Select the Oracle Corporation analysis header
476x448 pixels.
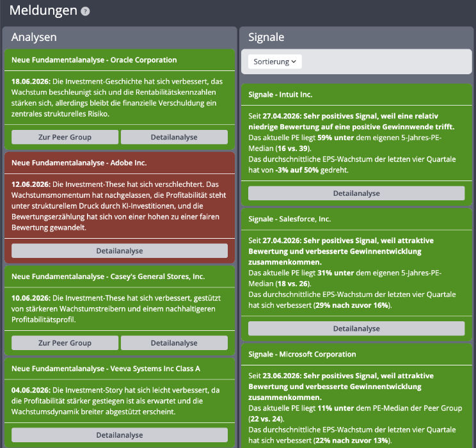tap(120, 60)
